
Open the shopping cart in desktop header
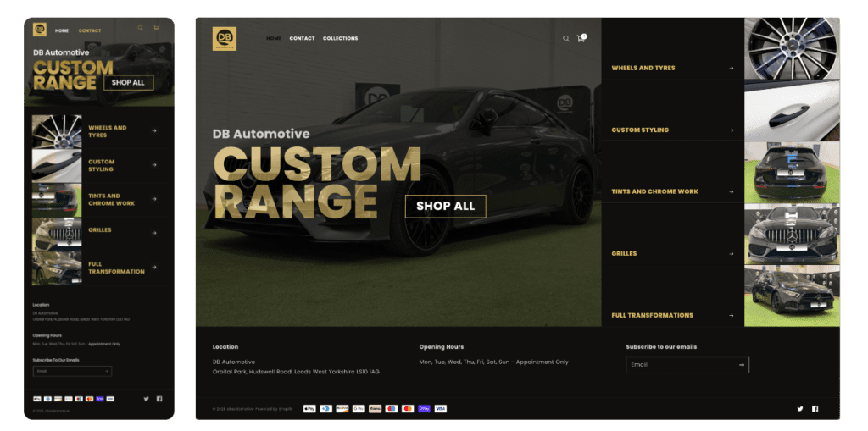point(581,38)
